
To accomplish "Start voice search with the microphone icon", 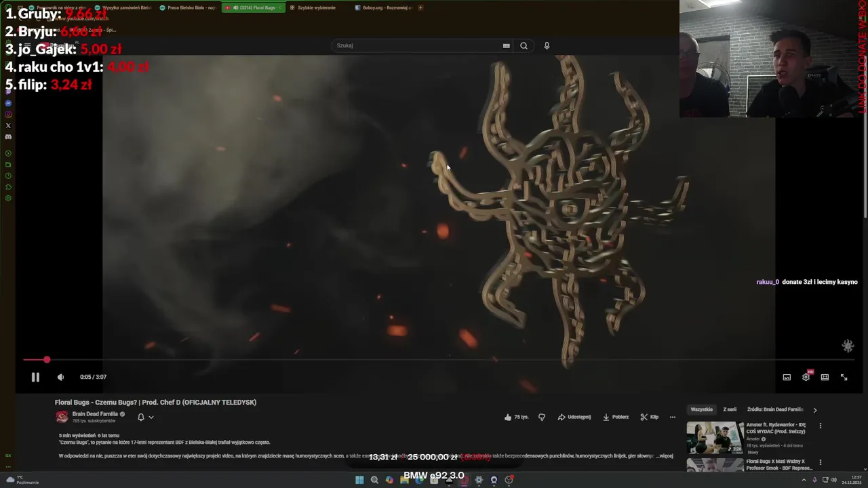I will click(x=547, y=45).
